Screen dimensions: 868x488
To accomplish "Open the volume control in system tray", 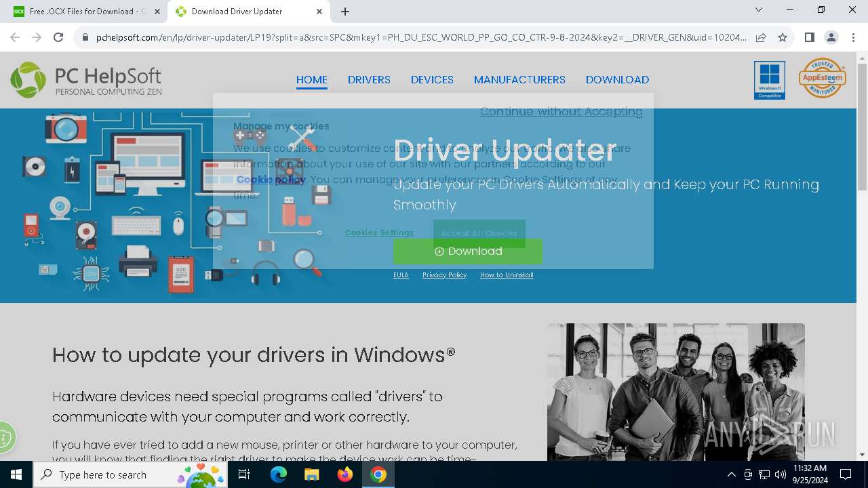I will click(781, 474).
